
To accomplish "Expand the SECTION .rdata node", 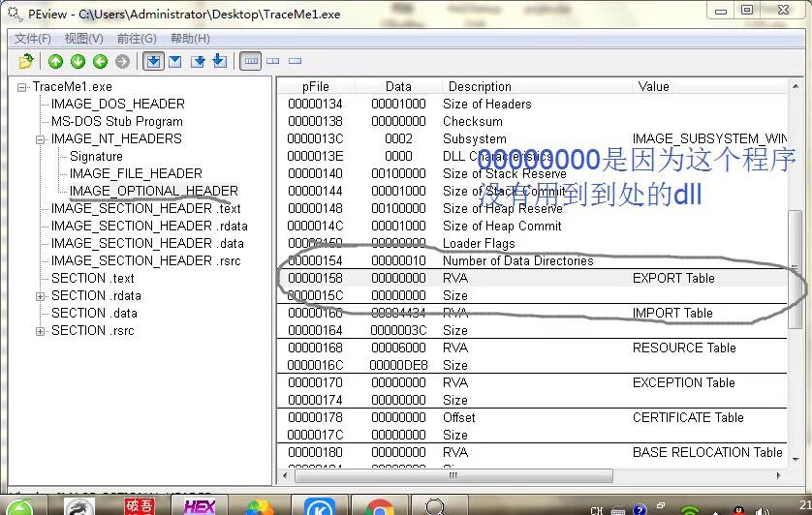I will point(40,296).
